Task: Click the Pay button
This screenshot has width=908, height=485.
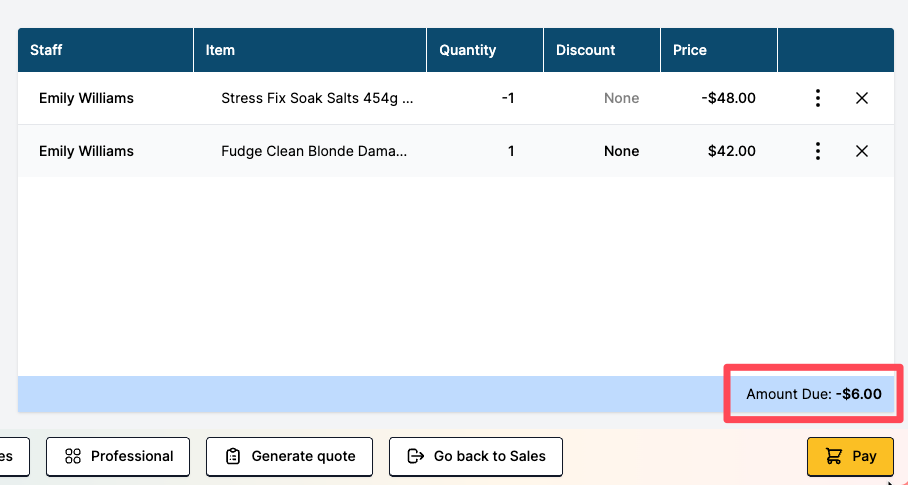Action: click(x=850, y=457)
